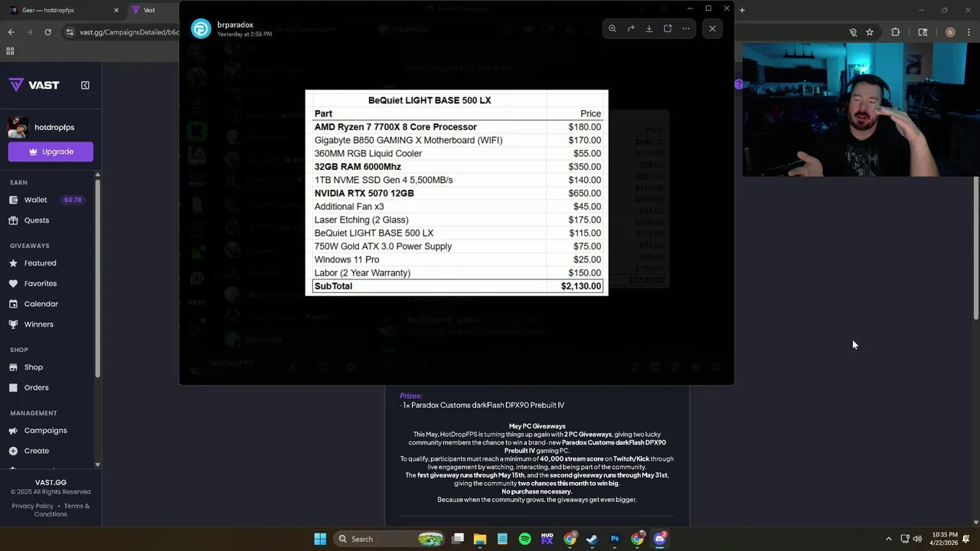Click the Wallet $0.78 balance badge
This screenshot has height=551, width=980.
73,200
